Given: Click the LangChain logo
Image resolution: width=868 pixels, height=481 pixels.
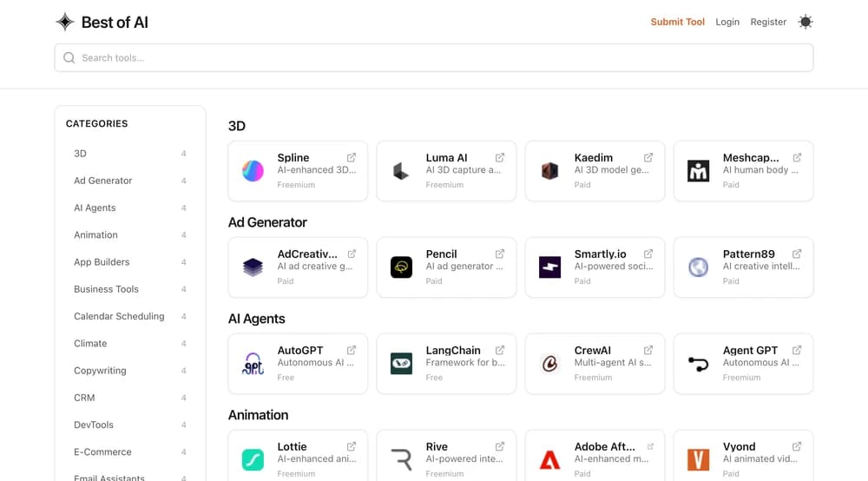Looking at the screenshot, I should coord(401,364).
